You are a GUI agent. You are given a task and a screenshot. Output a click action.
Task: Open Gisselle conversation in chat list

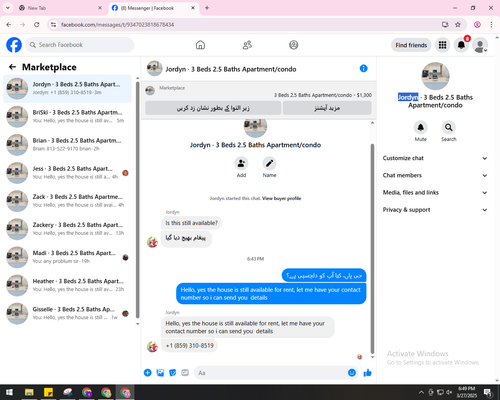pos(67,313)
